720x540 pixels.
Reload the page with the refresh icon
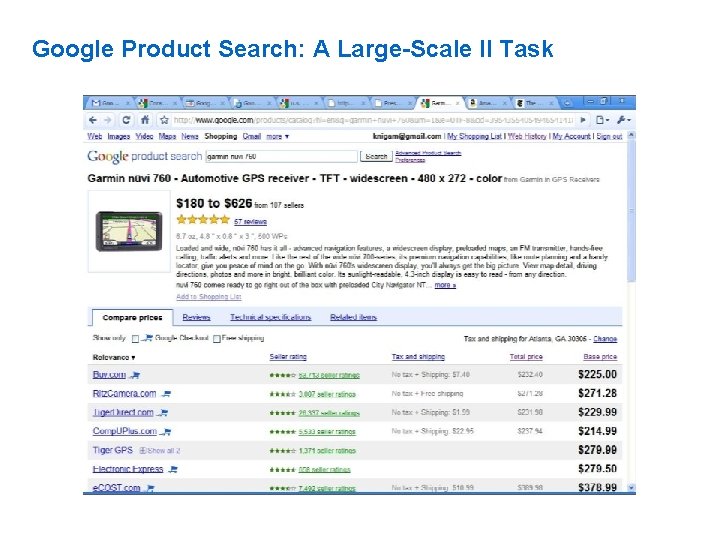click(126, 120)
